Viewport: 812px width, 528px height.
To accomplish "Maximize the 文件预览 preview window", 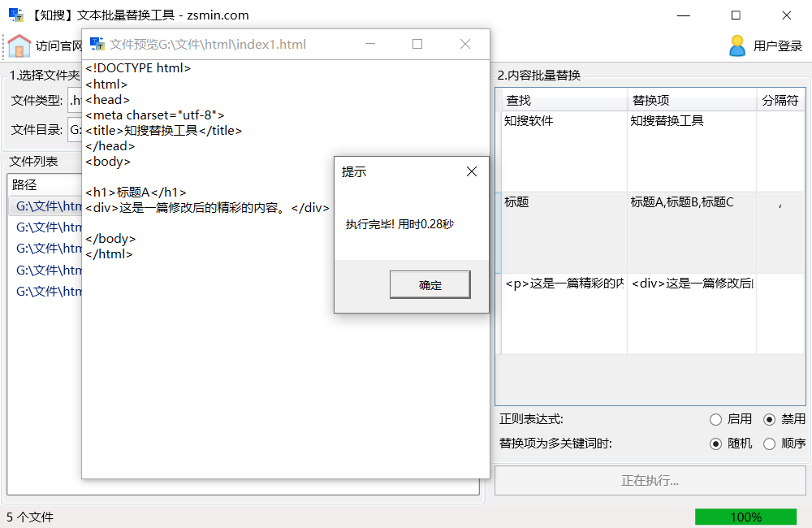I will (417, 44).
